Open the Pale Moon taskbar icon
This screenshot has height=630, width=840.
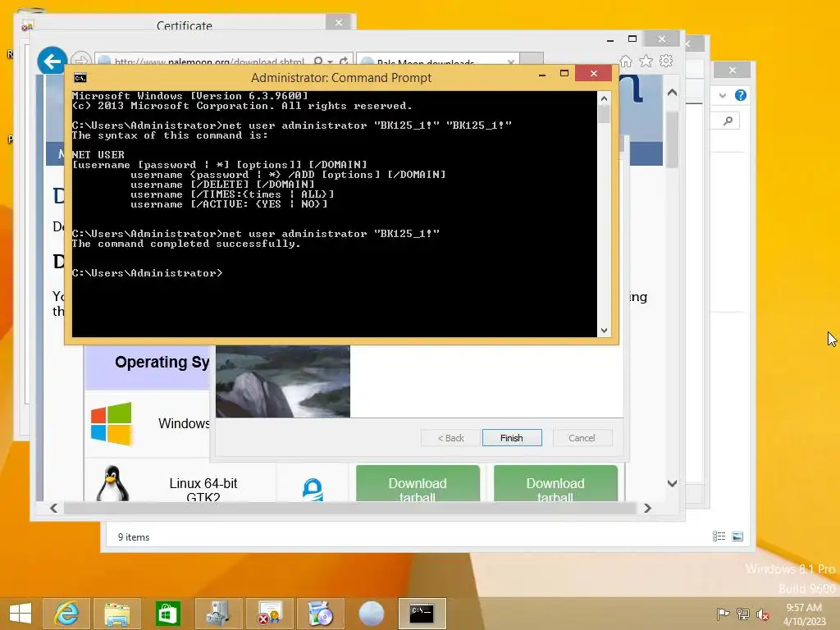tap(372, 614)
